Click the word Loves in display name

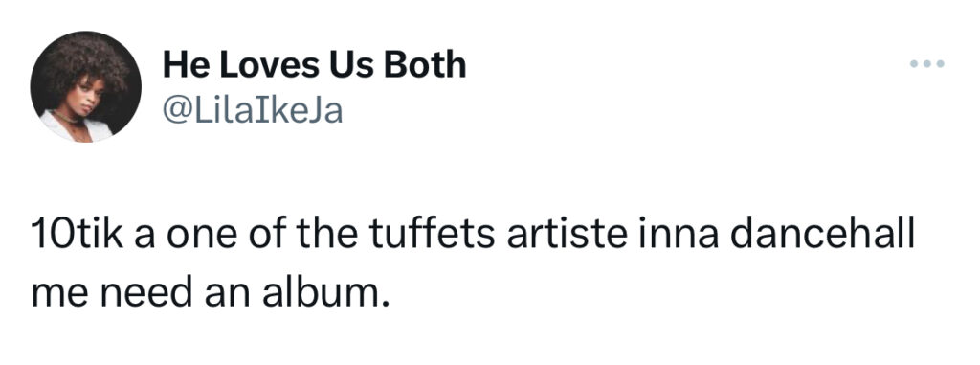[271, 65]
